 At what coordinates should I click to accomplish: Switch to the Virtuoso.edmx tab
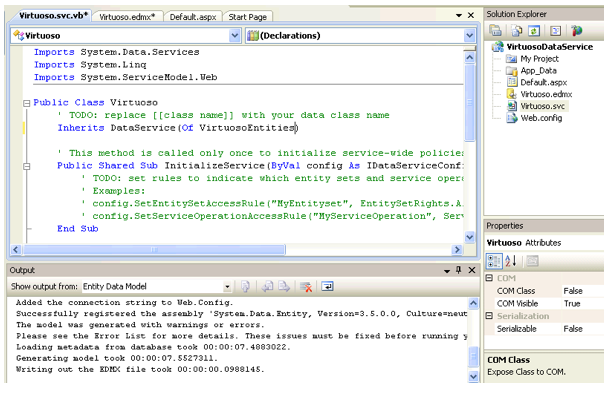(x=127, y=17)
